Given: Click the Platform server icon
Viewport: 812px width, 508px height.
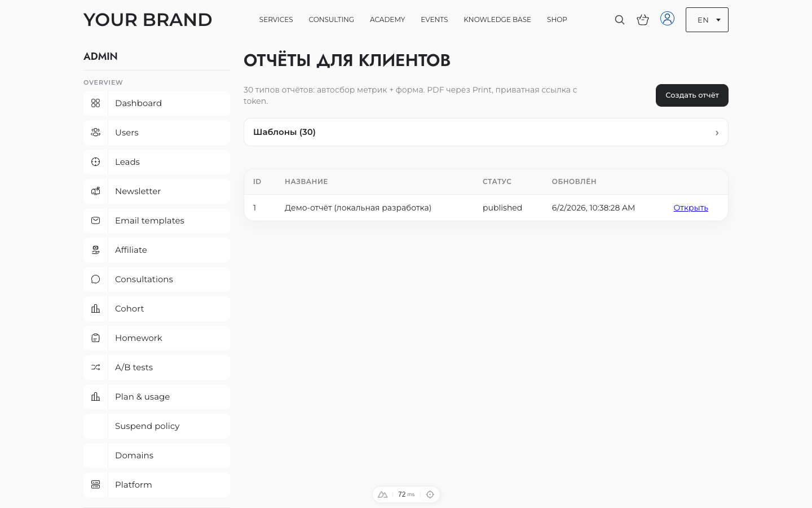Looking at the screenshot, I should pos(96,485).
